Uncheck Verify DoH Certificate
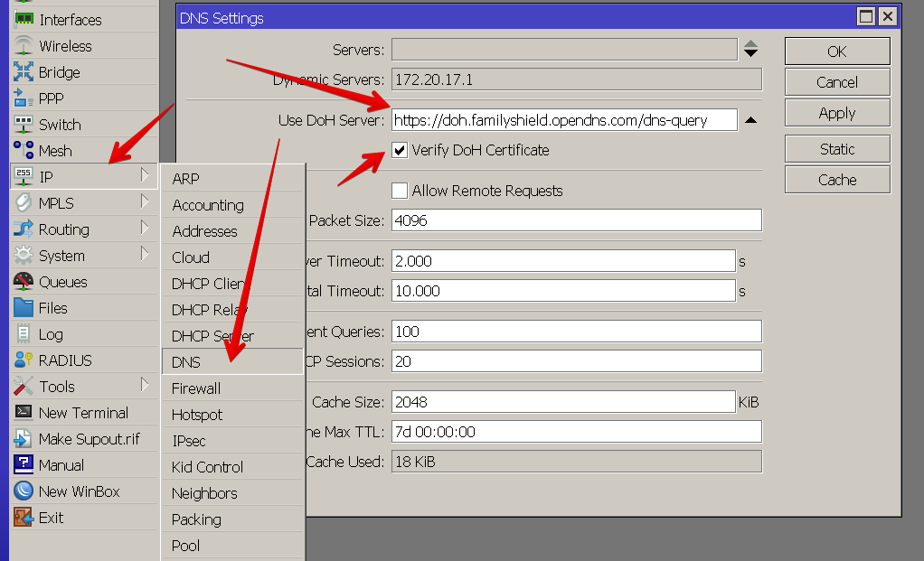Image resolution: width=924 pixels, height=561 pixels. click(x=400, y=150)
